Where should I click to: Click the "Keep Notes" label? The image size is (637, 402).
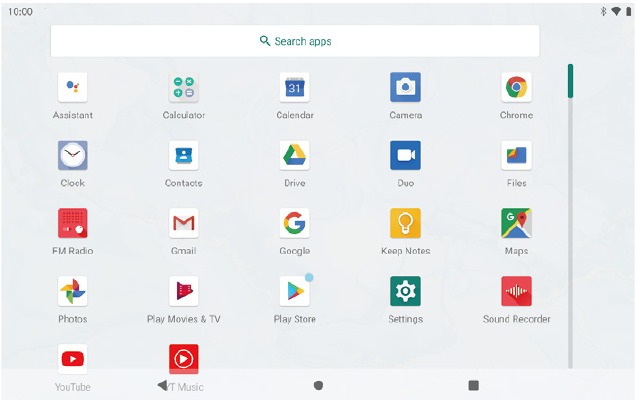click(x=405, y=251)
